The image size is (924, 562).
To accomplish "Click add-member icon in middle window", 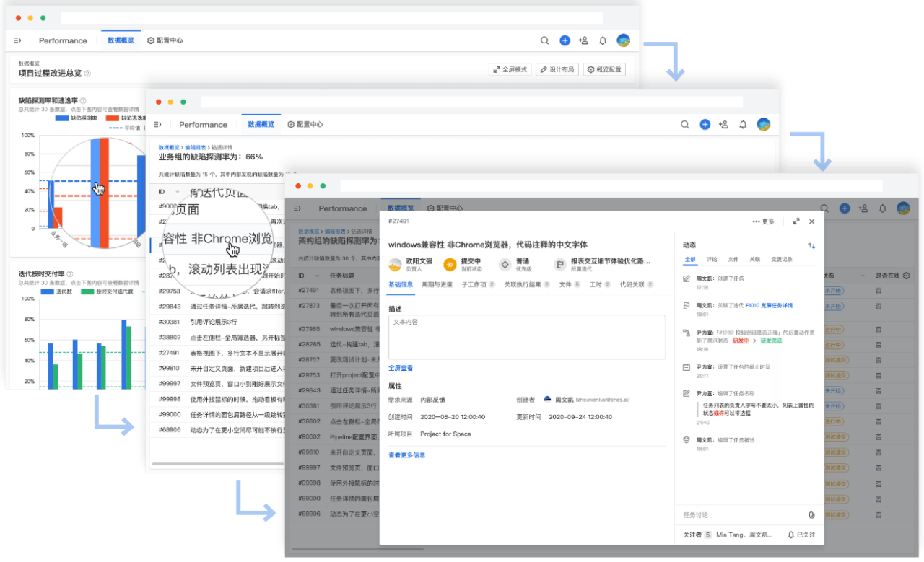I will [723, 125].
